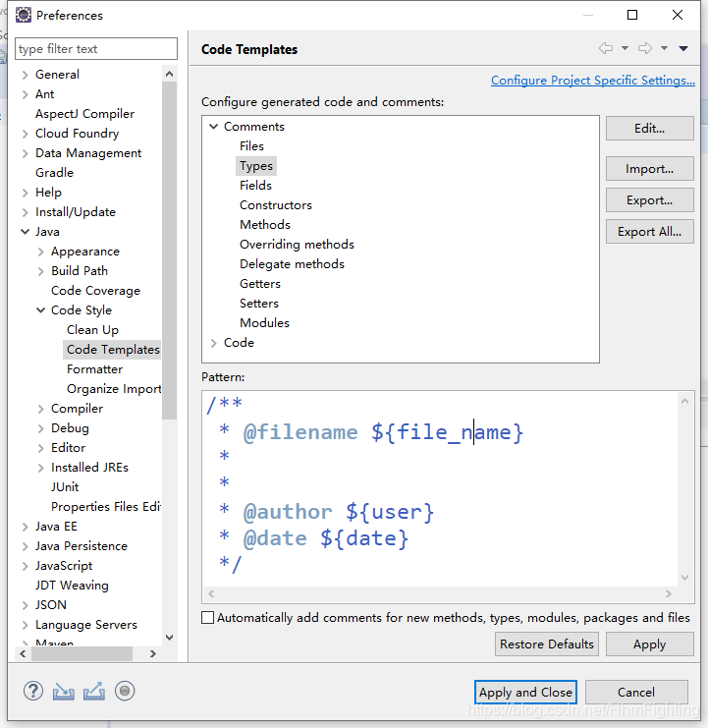Select Types comment template
Viewport: 708px width, 728px height.
click(x=256, y=166)
